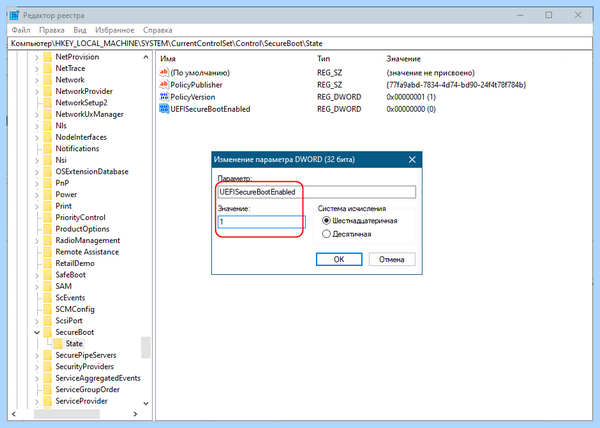Expand the SecurePipeServers tree node

click(37, 356)
